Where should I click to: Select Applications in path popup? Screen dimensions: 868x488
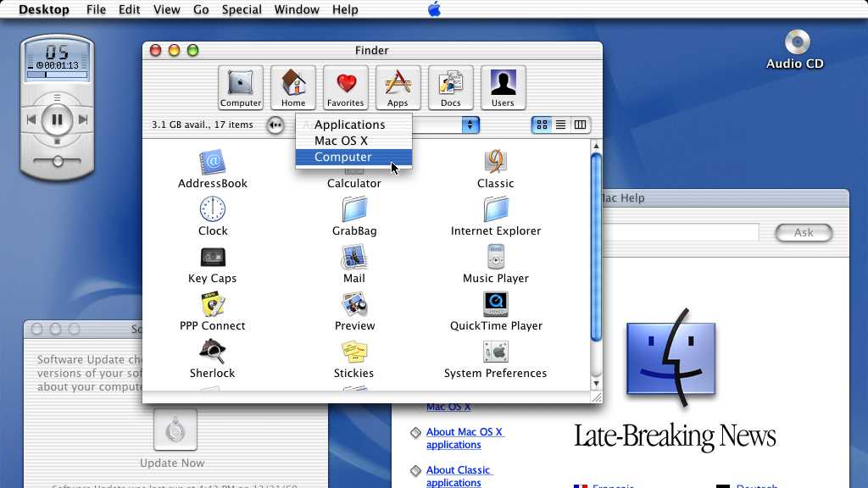353,125
